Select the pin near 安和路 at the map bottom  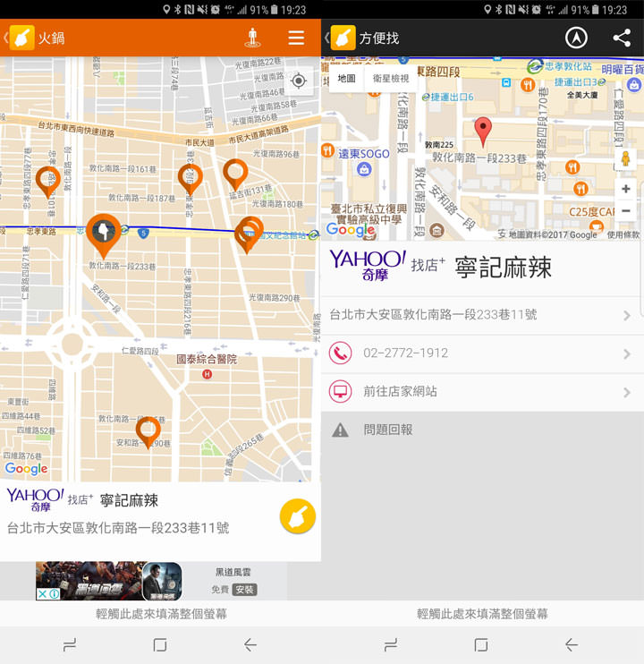click(148, 432)
